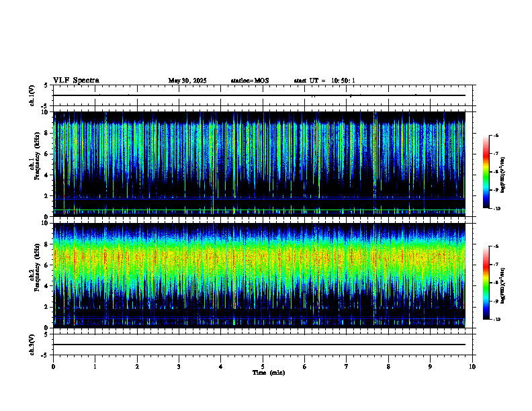Click the ch.1 color bar log(PSD) label

pos(503,175)
